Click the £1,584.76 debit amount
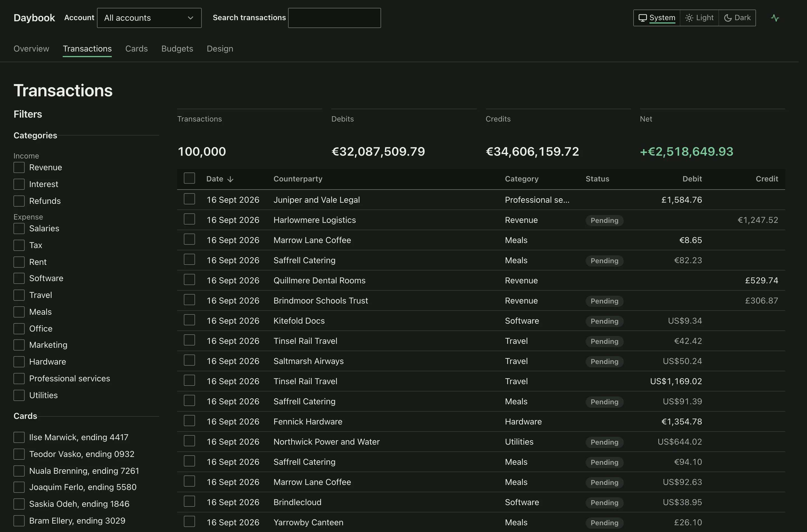The width and height of the screenshot is (807, 532). click(681, 200)
